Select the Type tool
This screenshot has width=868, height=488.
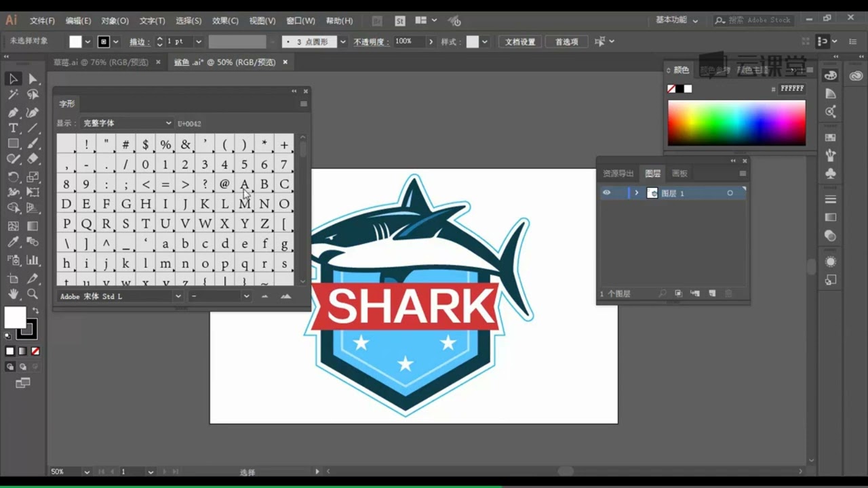pyautogui.click(x=13, y=128)
